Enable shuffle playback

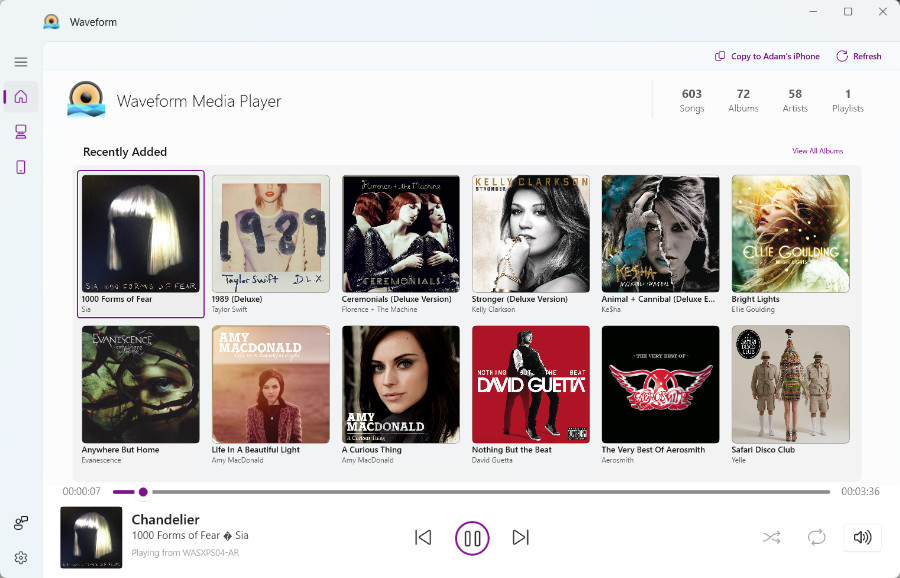point(772,537)
